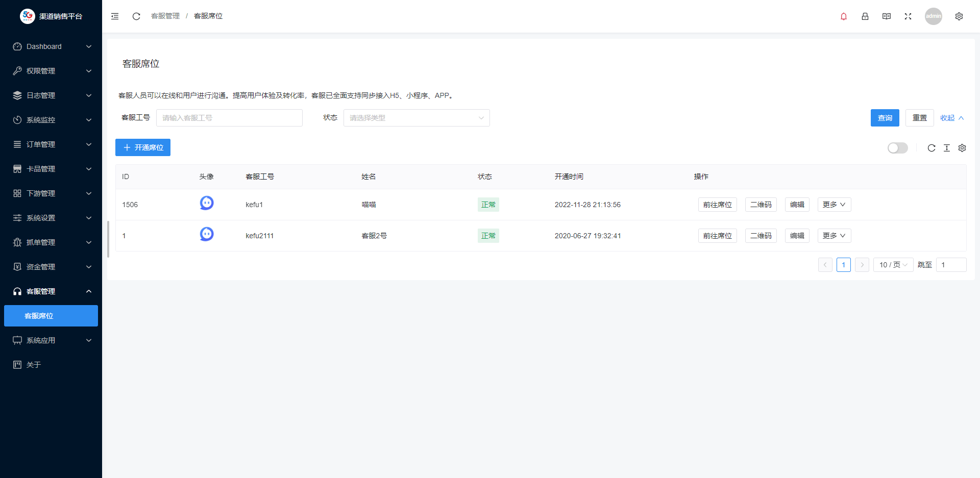Click 正常 status tag for kefu1
This screenshot has width=980, height=478.
[x=488, y=205]
